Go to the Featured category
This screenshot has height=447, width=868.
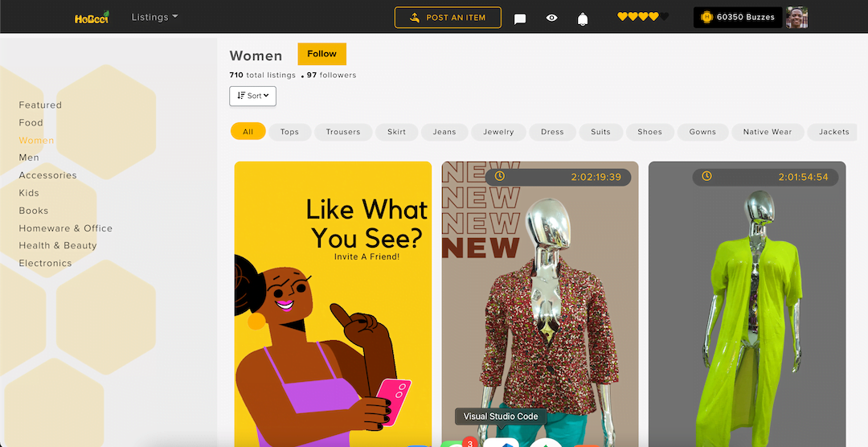click(x=40, y=105)
